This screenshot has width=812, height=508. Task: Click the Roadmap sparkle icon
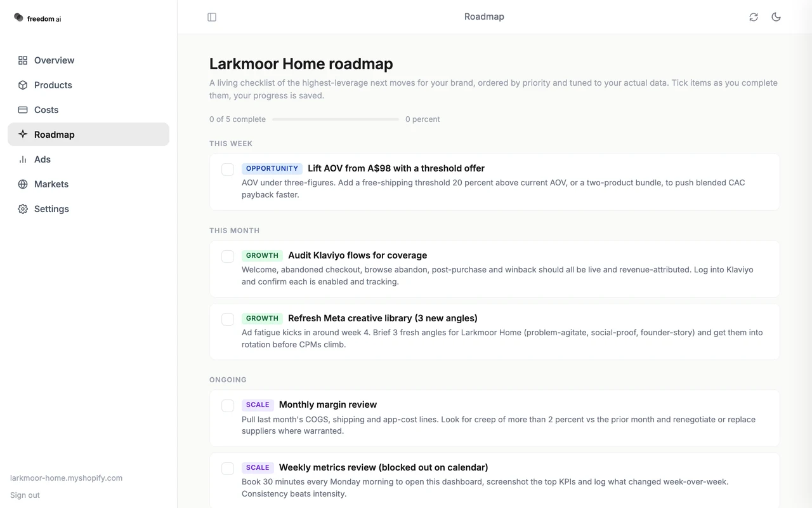(x=23, y=135)
